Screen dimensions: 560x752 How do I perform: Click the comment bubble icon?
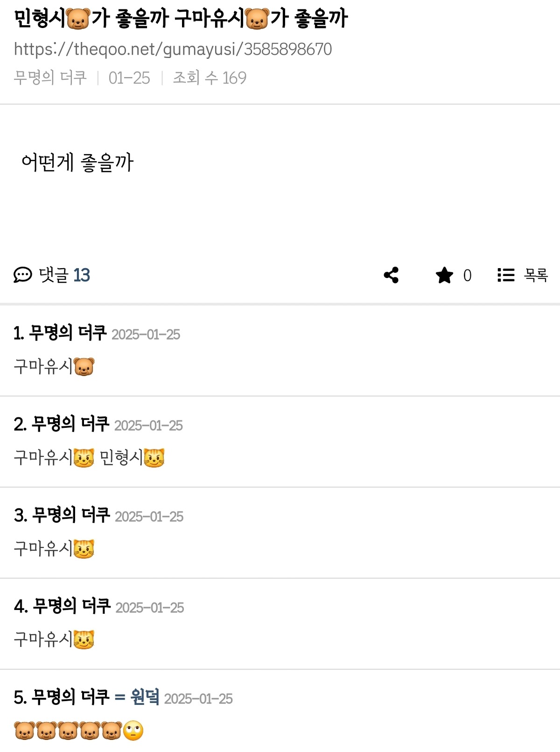(x=22, y=275)
